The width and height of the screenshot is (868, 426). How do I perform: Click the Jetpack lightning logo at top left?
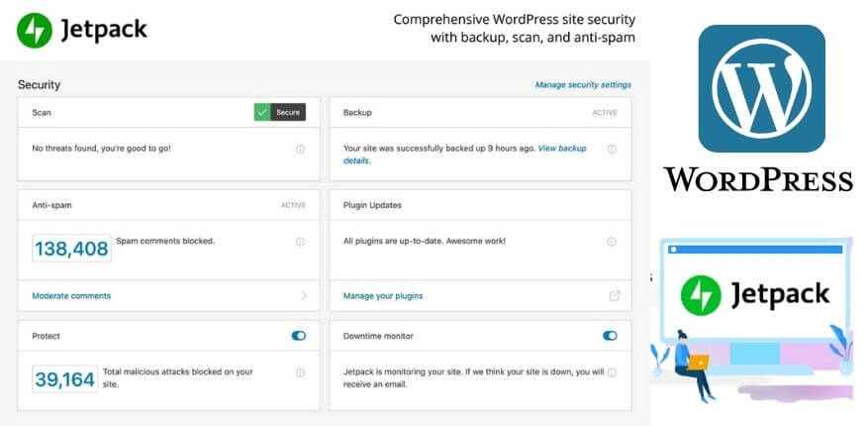click(x=36, y=30)
